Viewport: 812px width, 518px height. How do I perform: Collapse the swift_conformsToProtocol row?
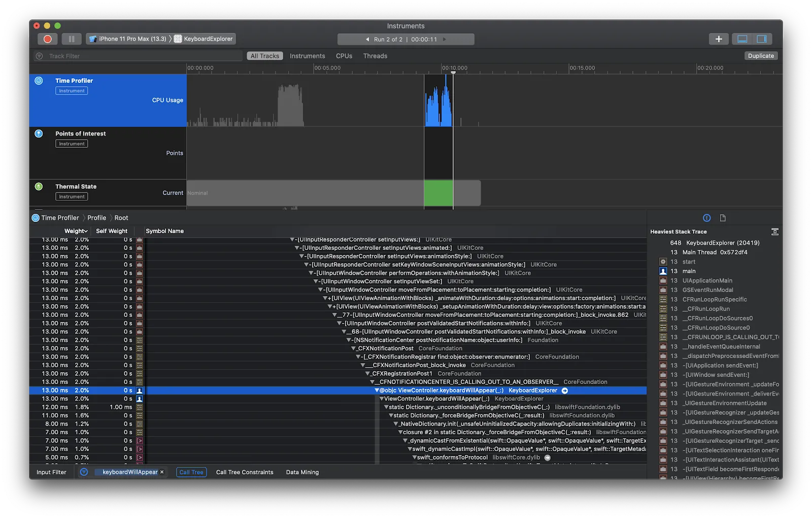pos(414,458)
